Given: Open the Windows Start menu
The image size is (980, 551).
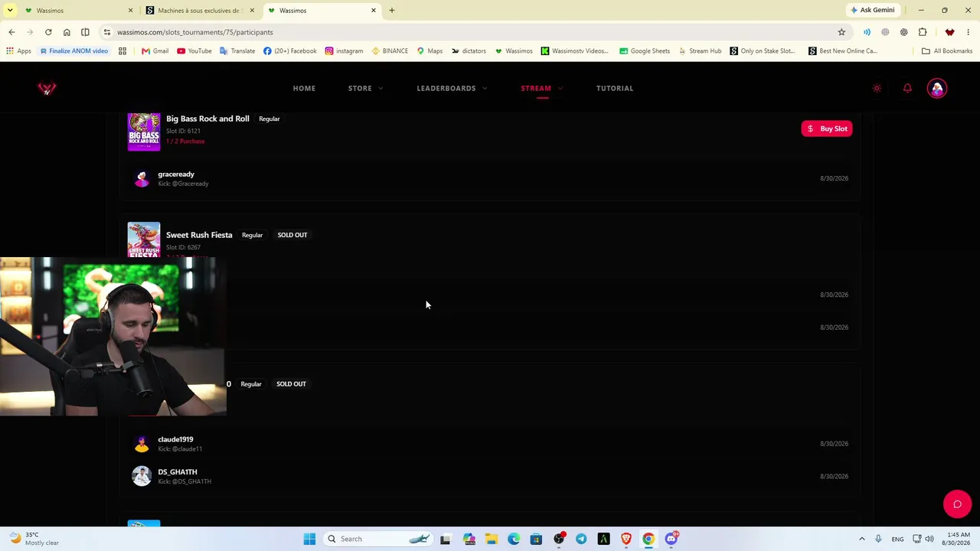Looking at the screenshot, I should pyautogui.click(x=309, y=539).
